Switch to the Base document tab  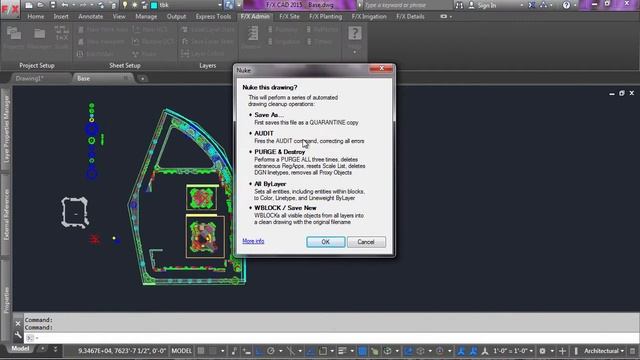tap(102, 78)
